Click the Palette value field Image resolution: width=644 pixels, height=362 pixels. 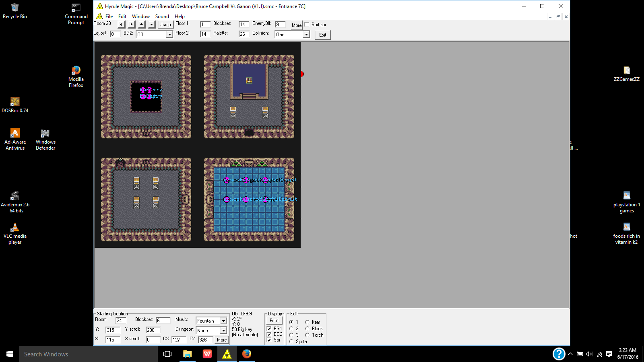[x=244, y=34]
